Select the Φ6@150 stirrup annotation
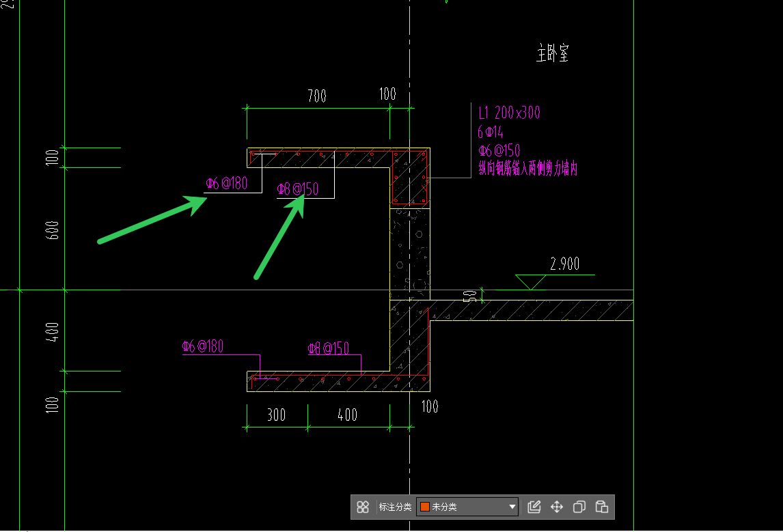Screen dimensions: 783x532 click(499, 150)
